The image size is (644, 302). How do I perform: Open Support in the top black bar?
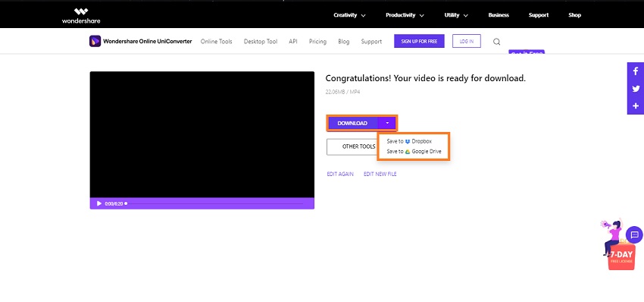pyautogui.click(x=539, y=15)
